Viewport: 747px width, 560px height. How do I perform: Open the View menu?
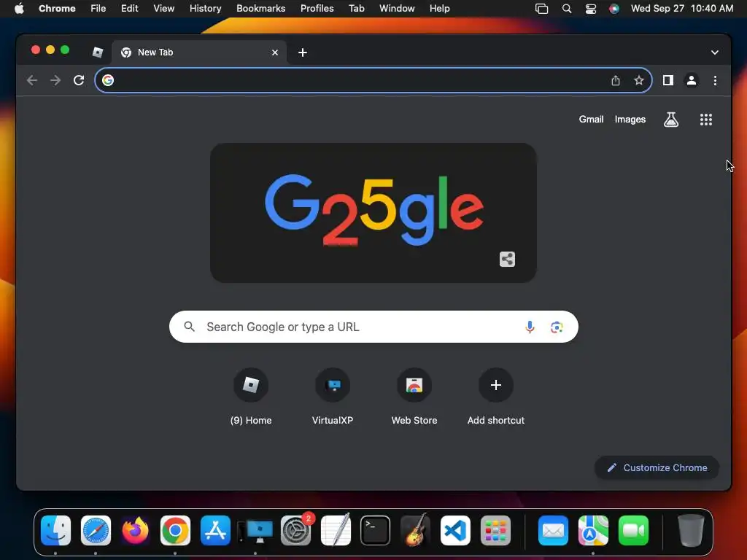click(164, 9)
